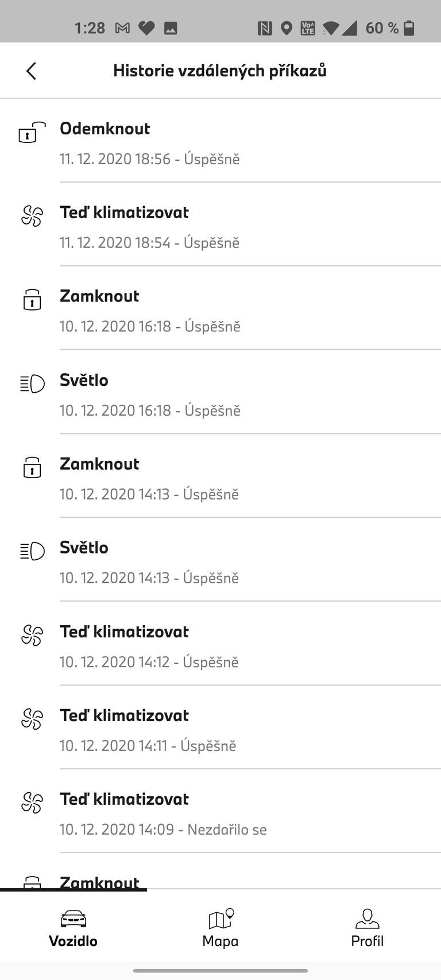441x980 pixels.
Task: Tap the fan icon for failed 14:09 entry
Action: (x=32, y=803)
